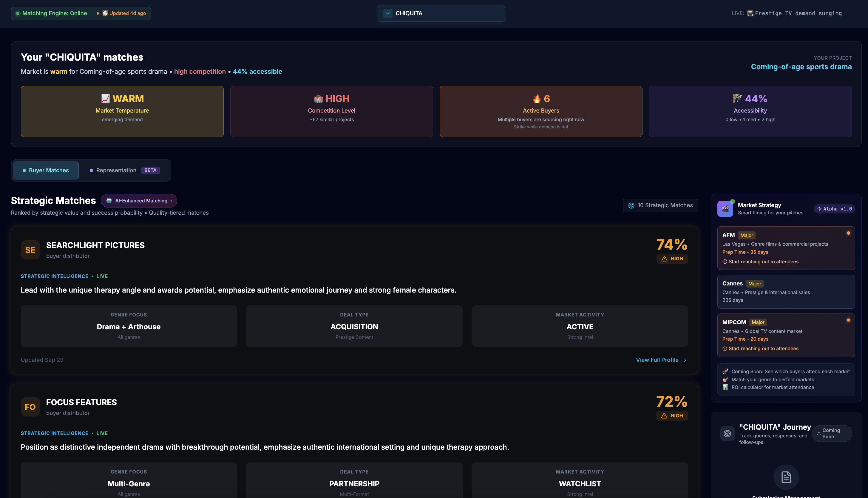Click the 10 Strategic Matches counter

(x=660, y=206)
